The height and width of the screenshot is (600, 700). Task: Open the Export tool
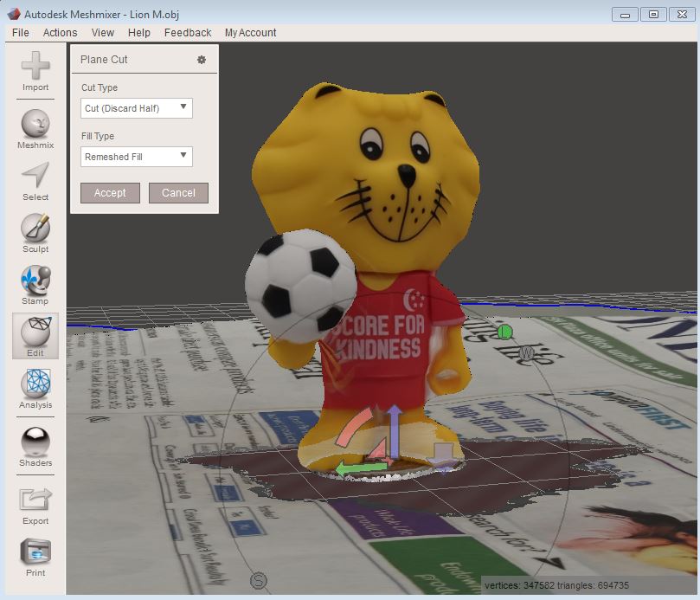click(x=35, y=506)
